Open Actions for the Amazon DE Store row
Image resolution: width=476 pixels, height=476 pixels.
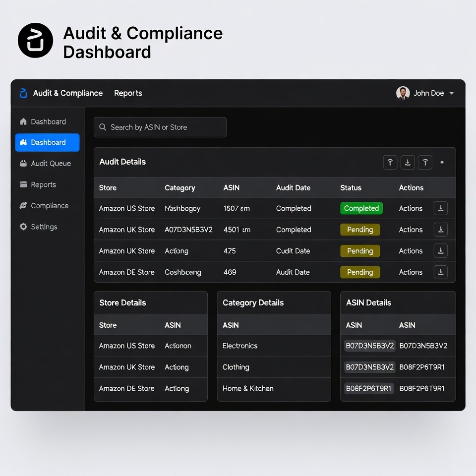(411, 272)
